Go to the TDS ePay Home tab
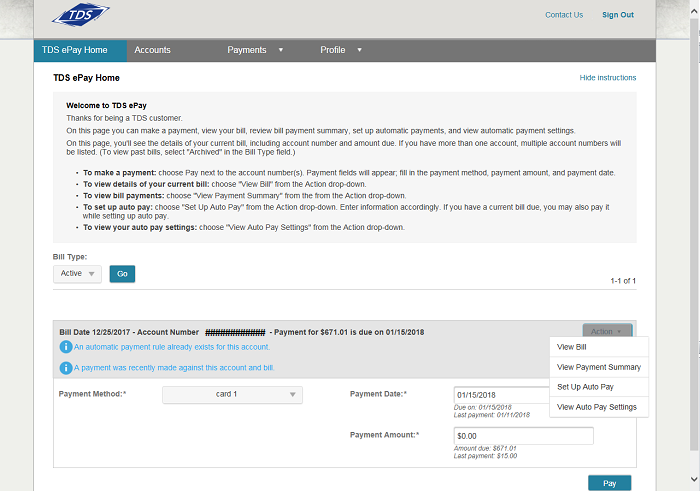 [80, 50]
